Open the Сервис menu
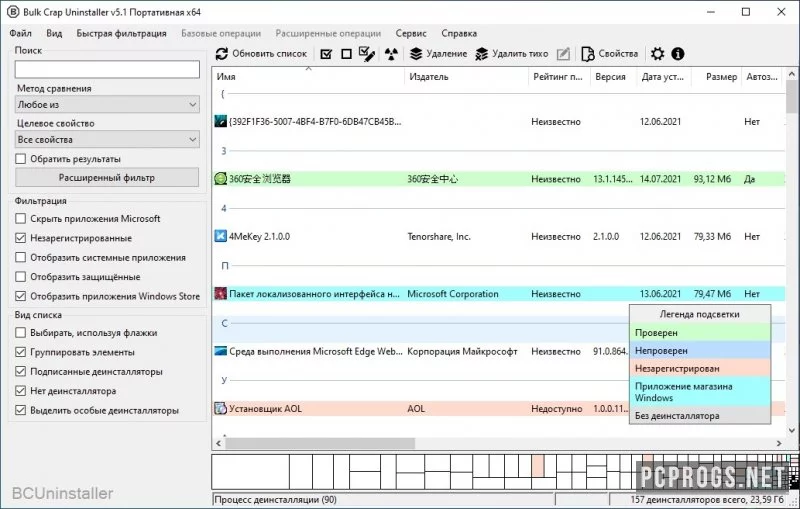 [411, 33]
